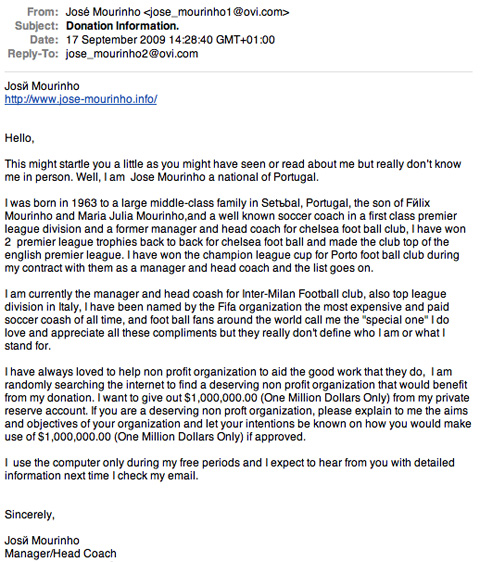Click sender address jose_mourinho1@ovi.com
Screen dimensions: 480x562
pos(216,12)
